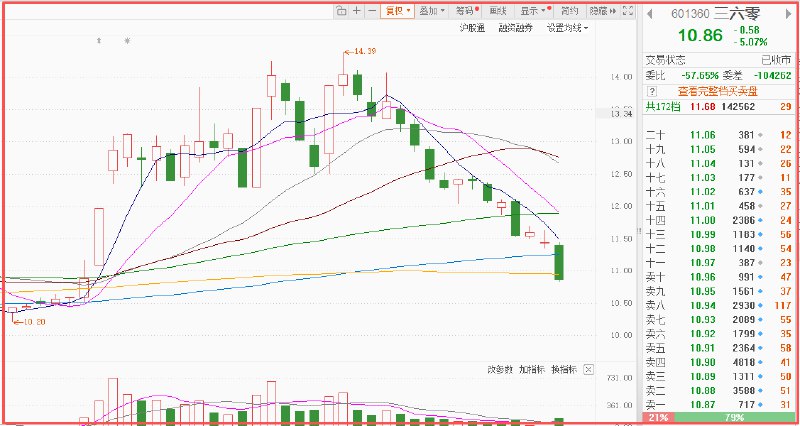Switch to 简约 simple mode
This screenshot has height=426, width=800.
(x=569, y=11)
